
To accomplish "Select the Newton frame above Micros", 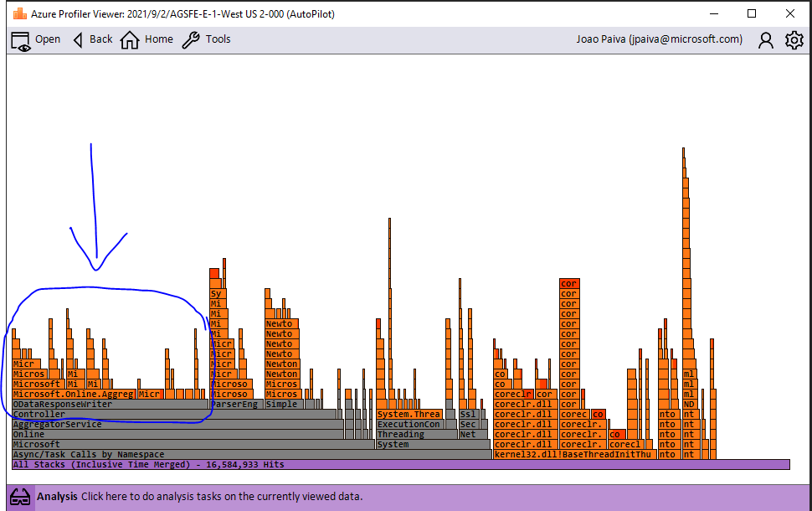I will (x=282, y=374).
